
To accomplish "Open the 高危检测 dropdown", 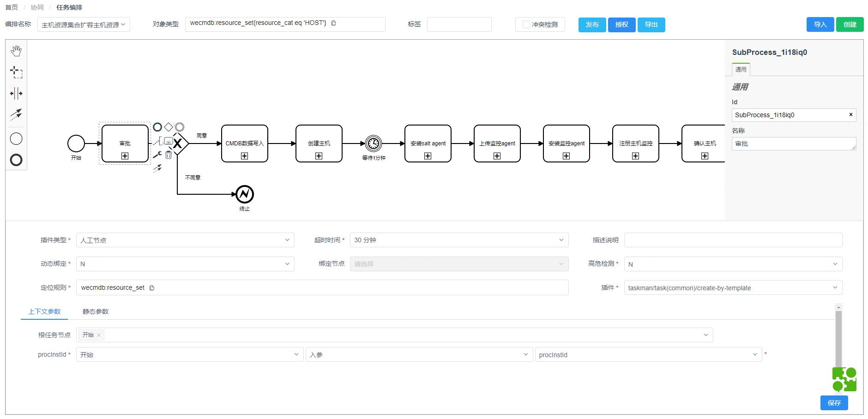I will point(733,264).
